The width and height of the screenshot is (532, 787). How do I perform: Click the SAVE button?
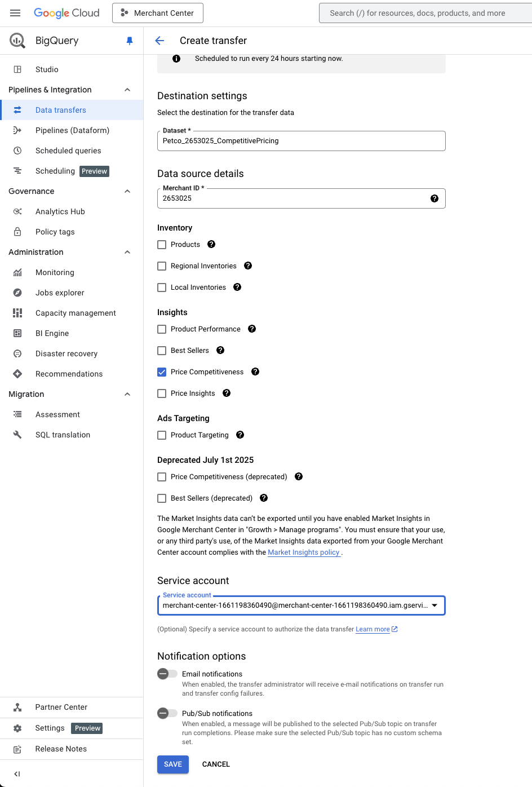(172, 764)
